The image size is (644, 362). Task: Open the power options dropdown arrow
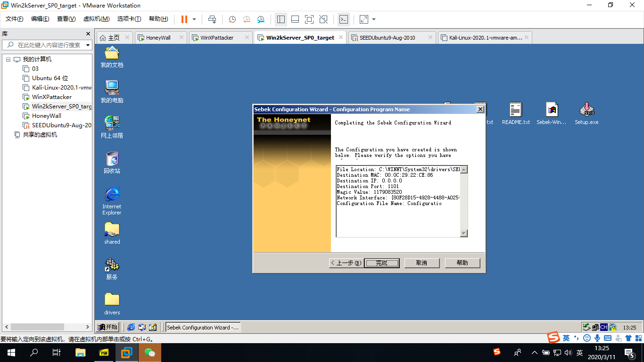click(x=194, y=19)
